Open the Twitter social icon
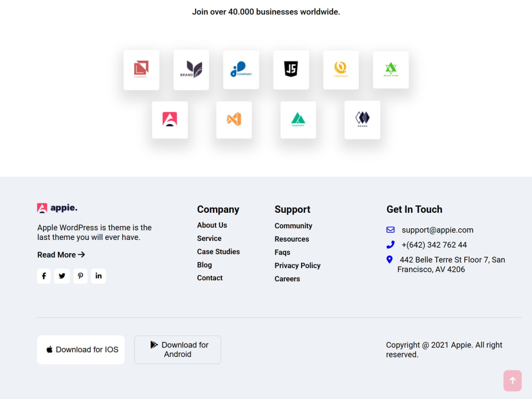Screen dimensions: 532x399 click(62, 276)
